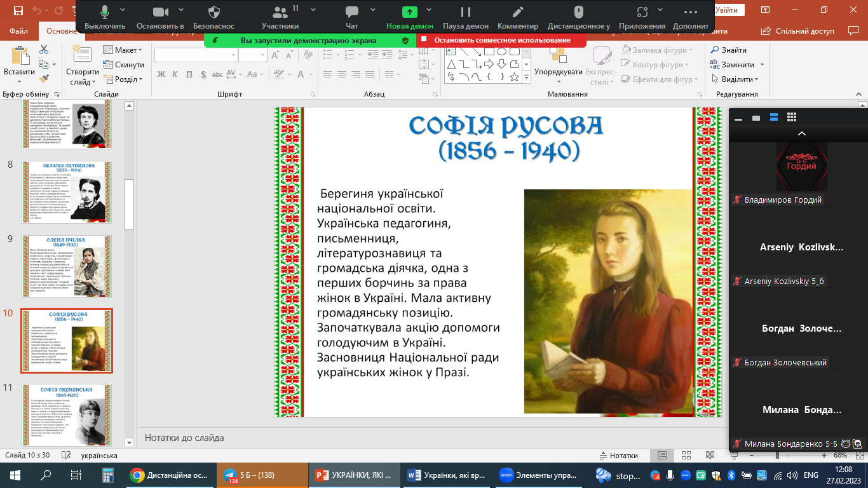This screenshot has height=488, width=868.
Task: Click the Cut scissors icon
Action: pos(44,50)
